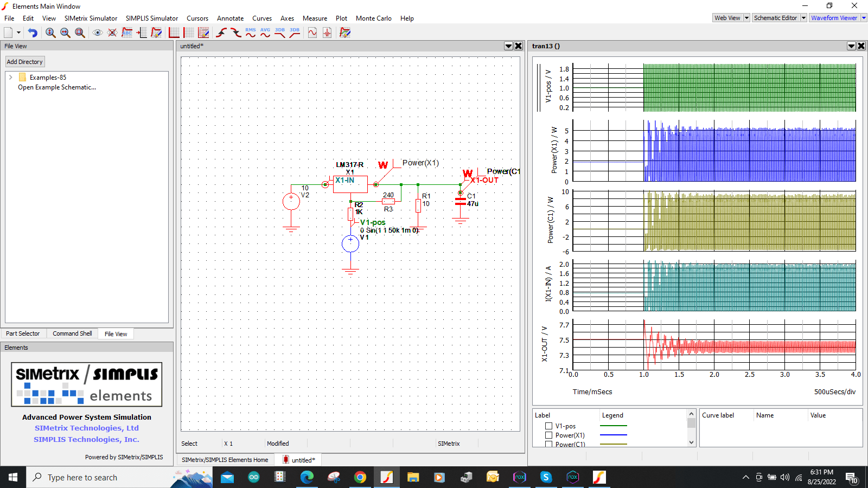The width and height of the screenshot is (868, 488).
Task: Open Example Schematic link
Action: pyautogui.click(x=56, y=87)
